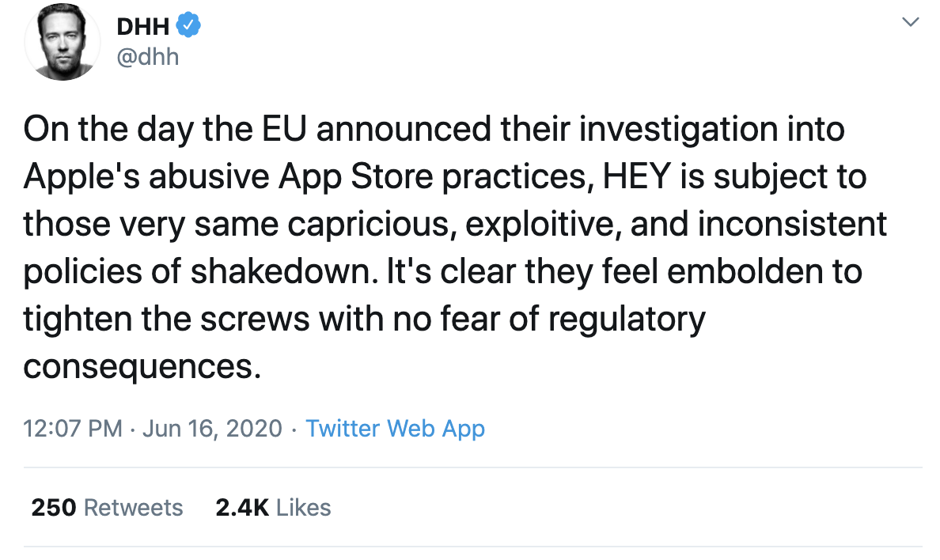Open the @dhh handle link

(148, 57)
